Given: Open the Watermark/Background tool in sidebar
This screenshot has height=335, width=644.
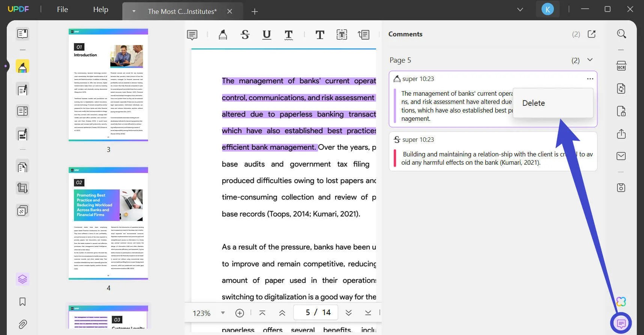Looking at the screenshot, I should [x=23, y=210].
